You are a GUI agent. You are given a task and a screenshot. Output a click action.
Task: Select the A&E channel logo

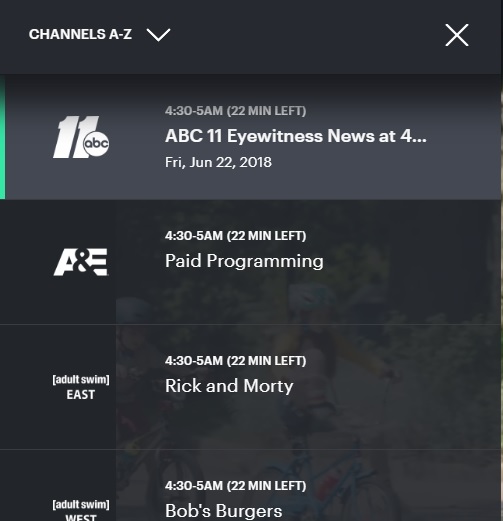(81, 262)
